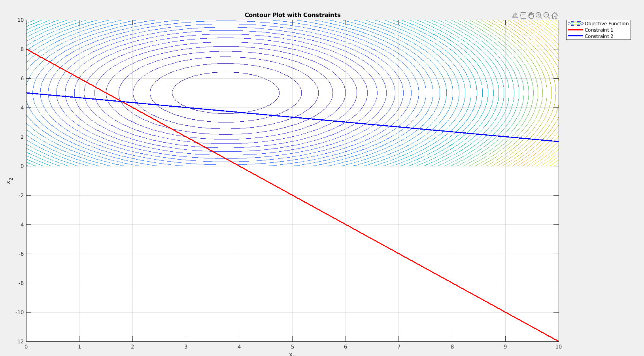Click the Export figure icon in axes toolbar

515,15
